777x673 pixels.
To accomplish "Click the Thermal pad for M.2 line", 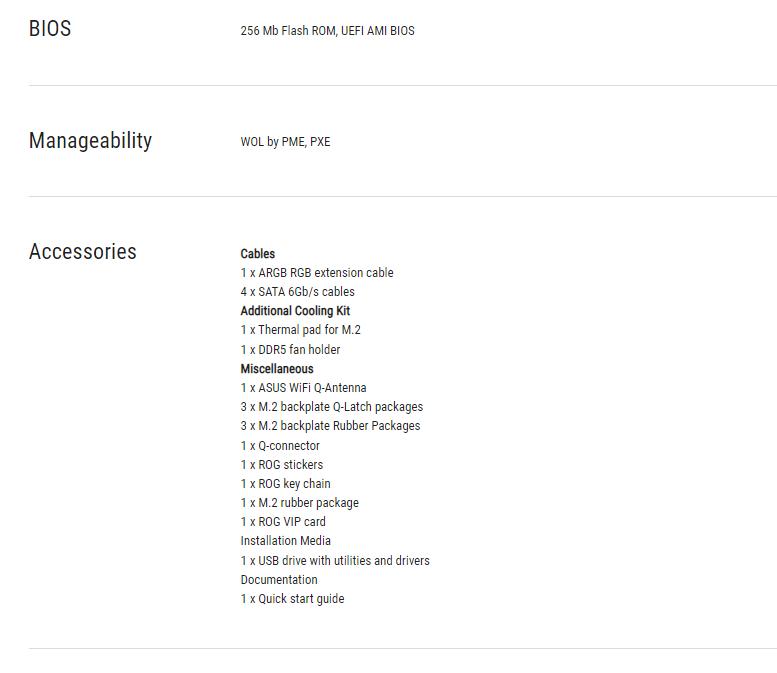I will pyautogui.click(x=301, y=330).
